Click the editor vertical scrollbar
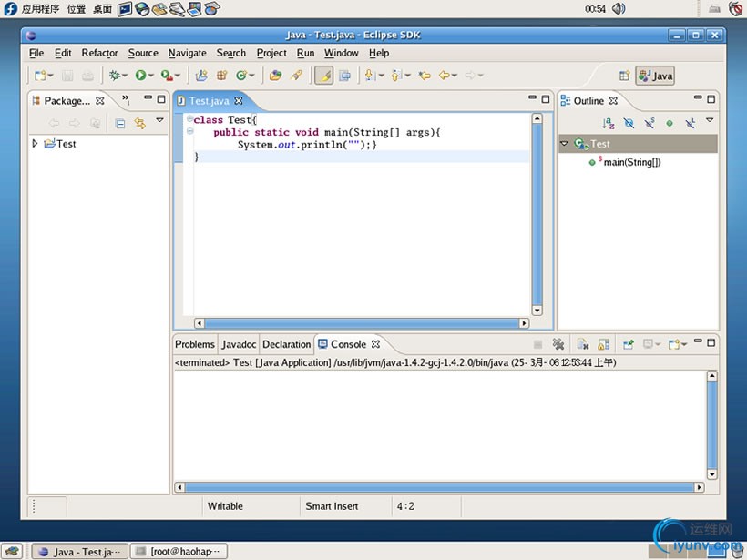Image resolution: width=747 pixels, height=560 pixels. (x=537, y=214)
